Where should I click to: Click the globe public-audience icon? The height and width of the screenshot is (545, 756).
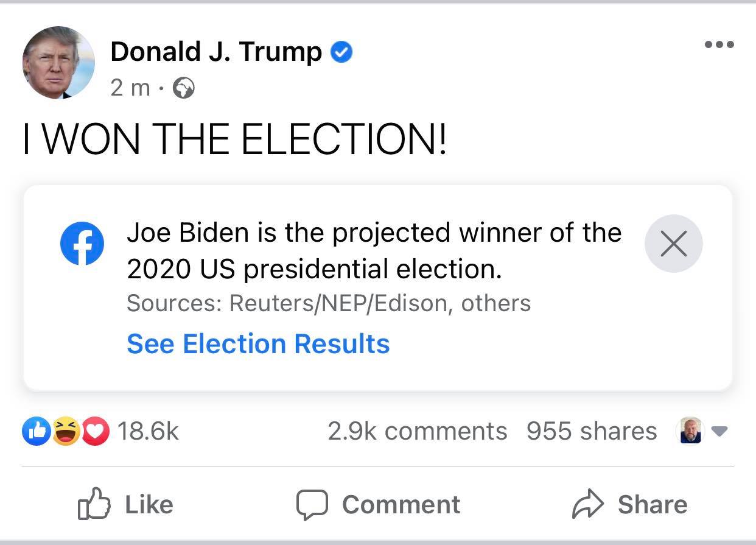[x=184, y=89]
